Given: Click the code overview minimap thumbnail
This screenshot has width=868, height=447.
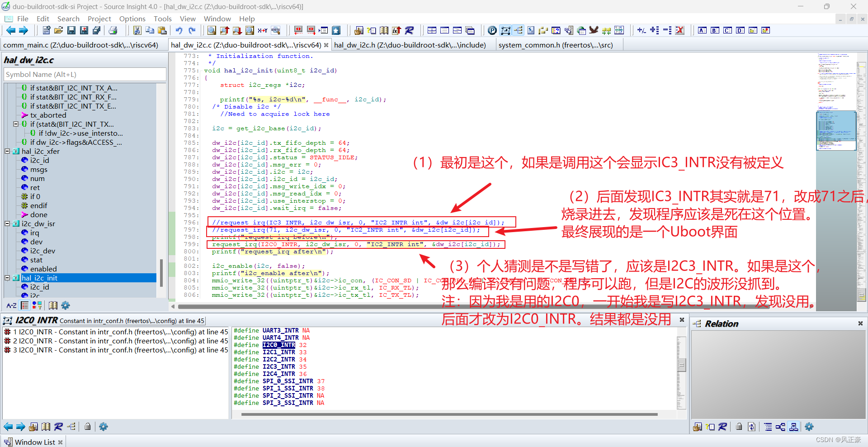Looking at the screenshot, I should pos(836,130).
